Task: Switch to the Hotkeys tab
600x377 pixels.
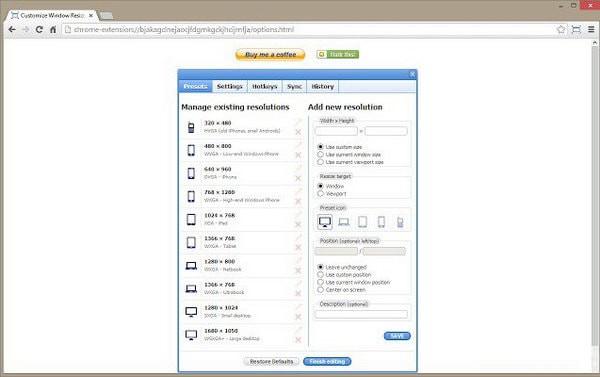Action: point(265,86)
